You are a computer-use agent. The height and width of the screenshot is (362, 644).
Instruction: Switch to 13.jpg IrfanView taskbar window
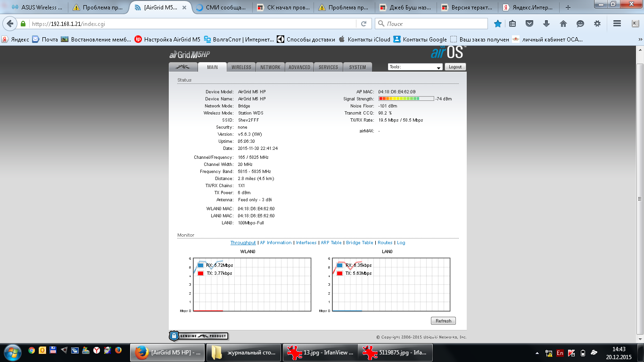coord(320,352)
